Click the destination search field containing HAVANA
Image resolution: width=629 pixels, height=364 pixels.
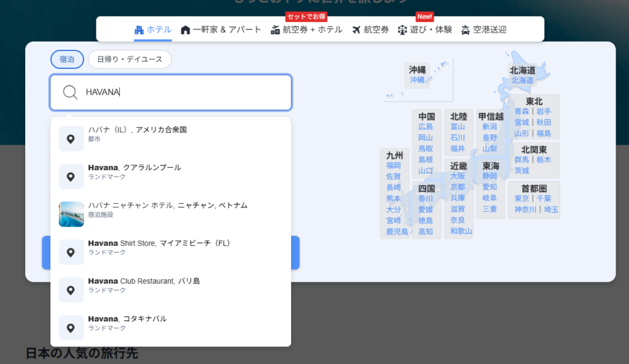(x=184, y=92)
